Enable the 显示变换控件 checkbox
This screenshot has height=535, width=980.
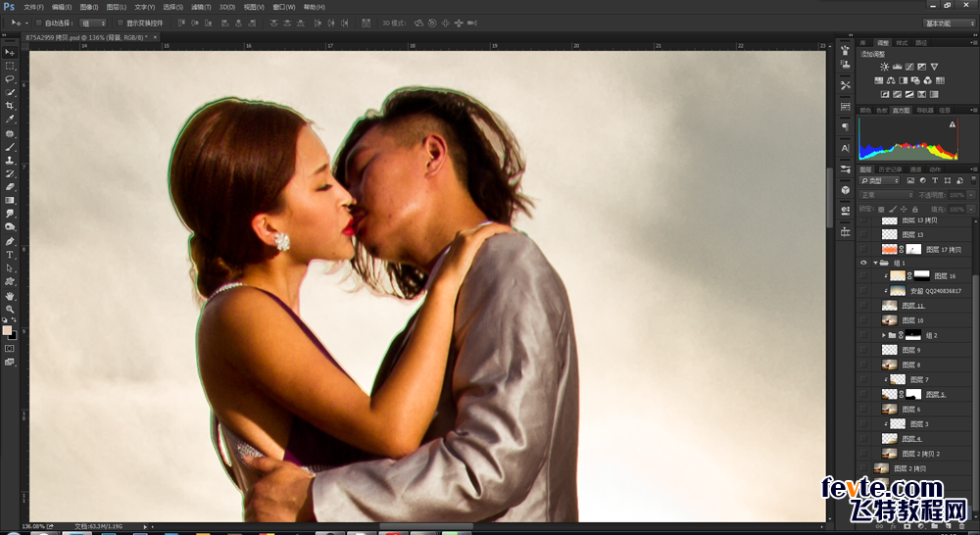click(x=121, y=24)
